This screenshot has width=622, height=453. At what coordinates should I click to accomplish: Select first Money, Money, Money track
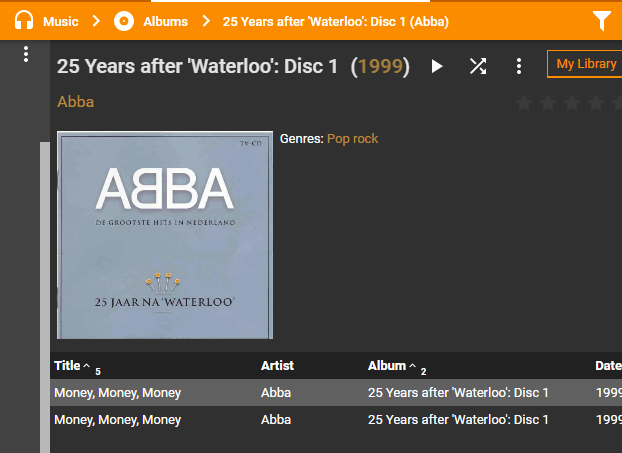pyautogui.click(x=118, y=393)
